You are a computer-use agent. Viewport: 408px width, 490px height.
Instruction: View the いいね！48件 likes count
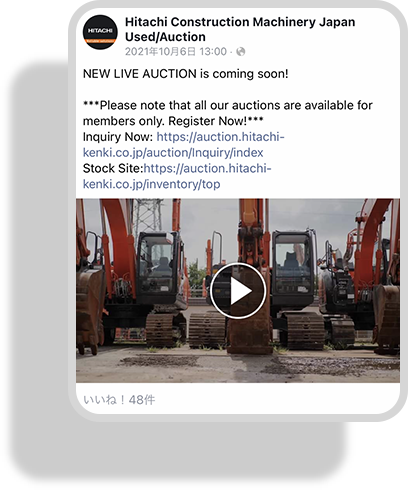pyautogui.click(x=119, y=400)
